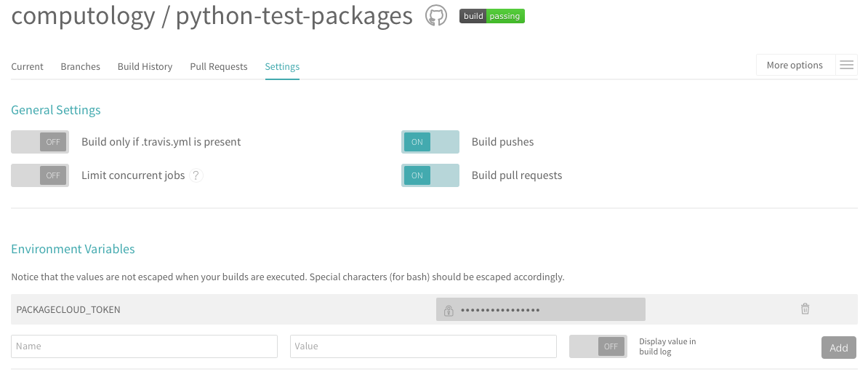Select the PACKAGECLOUD_TOKEN variable name
868x377 pixels.
click(x=68, y=309)
